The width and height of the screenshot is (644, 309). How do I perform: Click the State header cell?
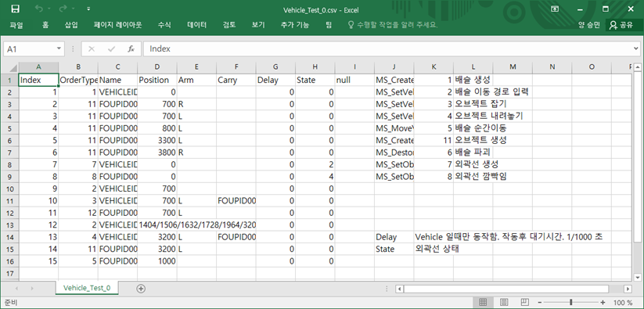tap(315, 80)
